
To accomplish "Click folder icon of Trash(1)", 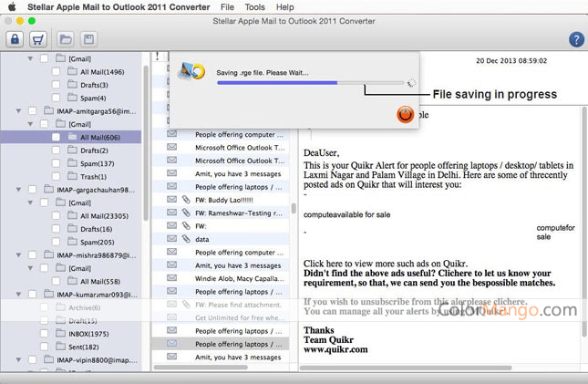I will (72, 176).
